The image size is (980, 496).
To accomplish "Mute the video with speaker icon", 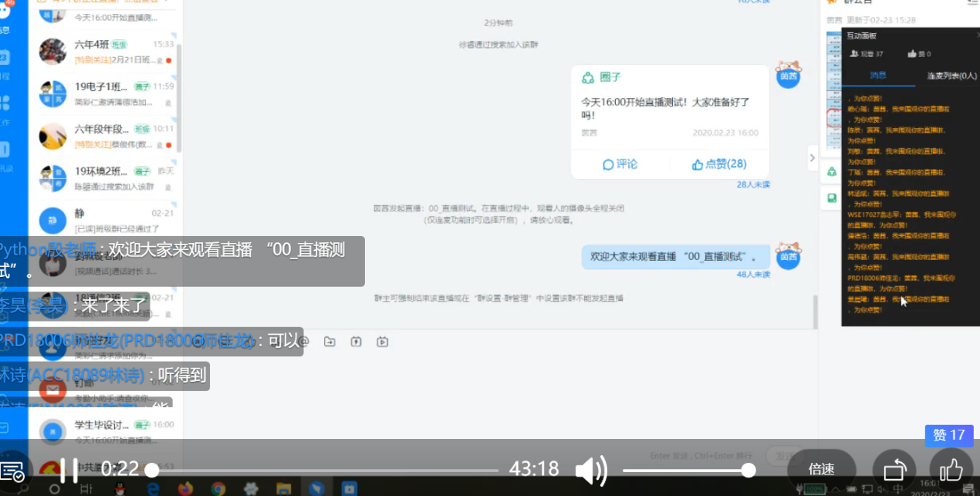I will [591, 470].
